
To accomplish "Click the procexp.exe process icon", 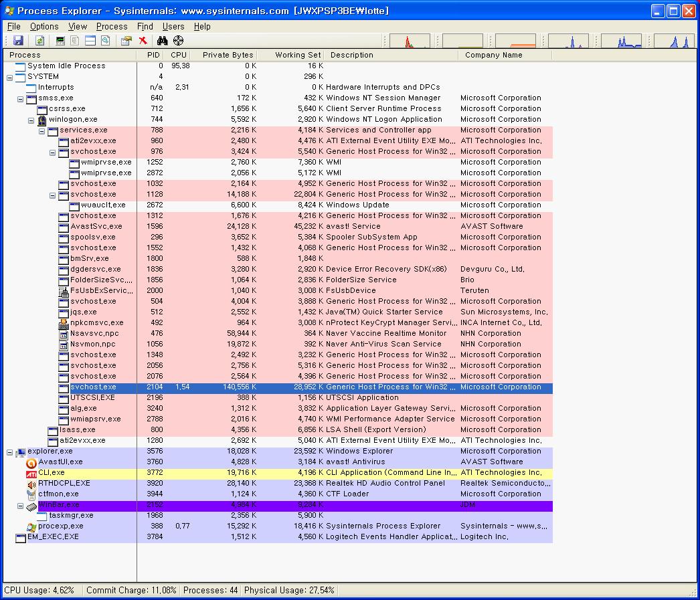I will 31,526.
